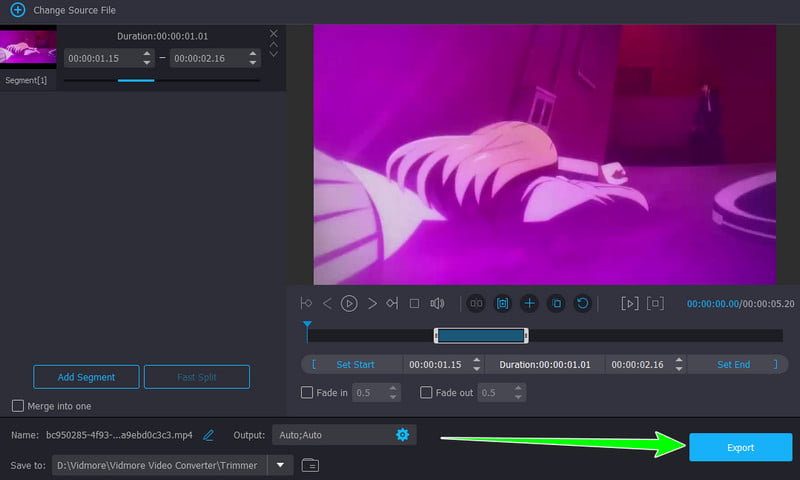Click the stop playback square icon
The width and height of the screenshot is (800, 480).
coord(414,304)
